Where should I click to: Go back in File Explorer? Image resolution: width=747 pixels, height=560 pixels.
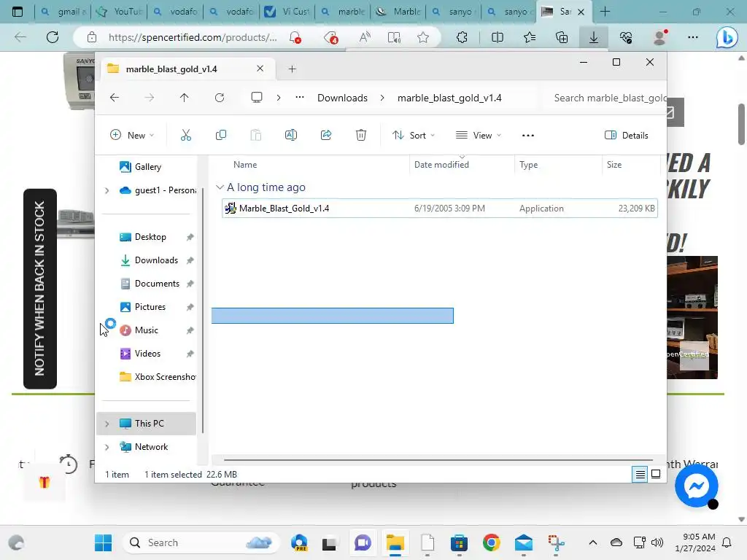115,98
